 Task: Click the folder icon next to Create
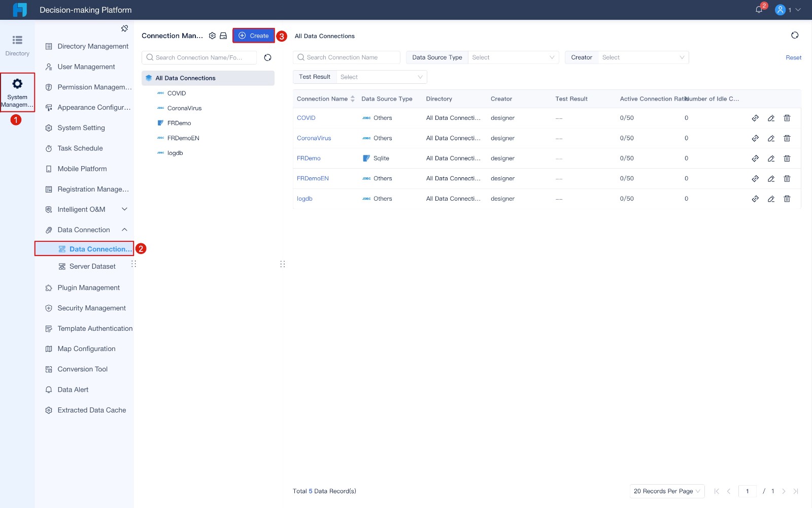point(223,36)
